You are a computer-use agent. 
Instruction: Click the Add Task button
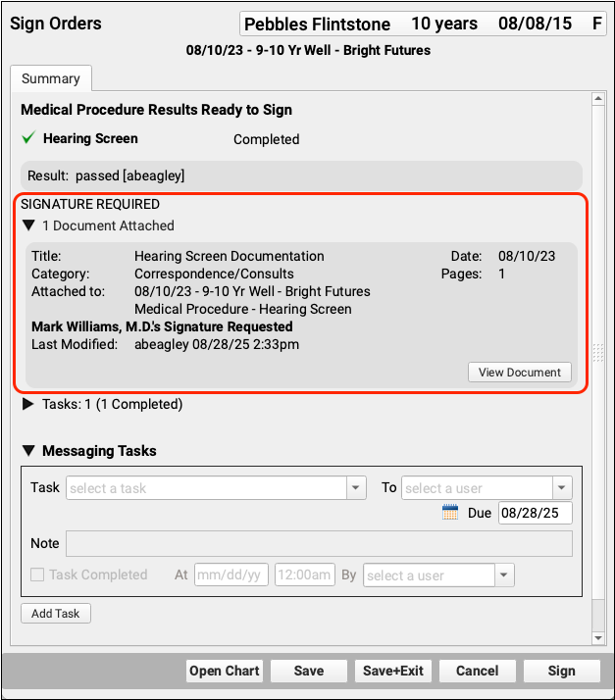(x=56, y=614)
